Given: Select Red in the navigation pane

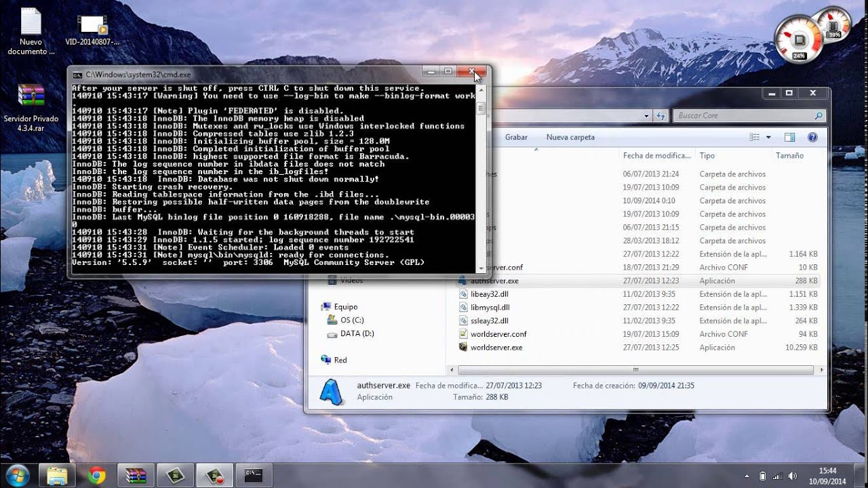Looking at the screenshot, I should pos(340,360).
